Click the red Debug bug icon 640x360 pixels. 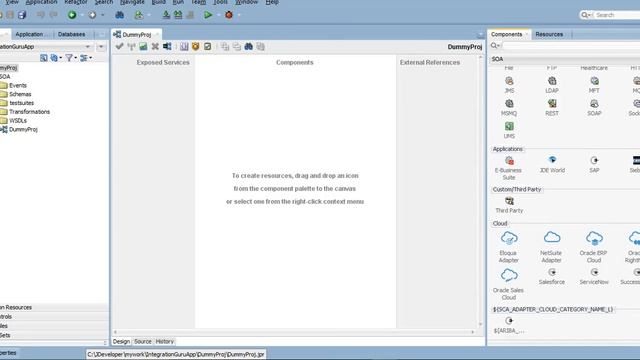coord(229,15)
